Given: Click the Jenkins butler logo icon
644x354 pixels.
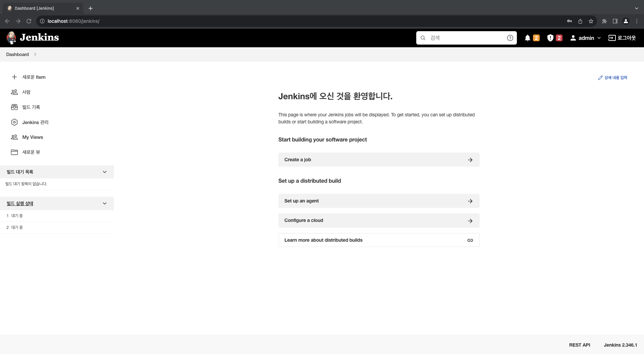Looking at the screenshot, I should 11,38.
